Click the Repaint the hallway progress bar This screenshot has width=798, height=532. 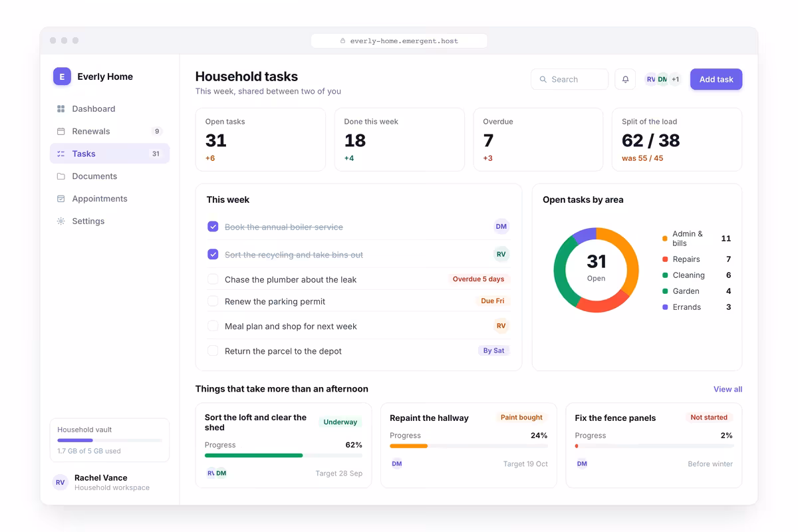click(469, 446)
